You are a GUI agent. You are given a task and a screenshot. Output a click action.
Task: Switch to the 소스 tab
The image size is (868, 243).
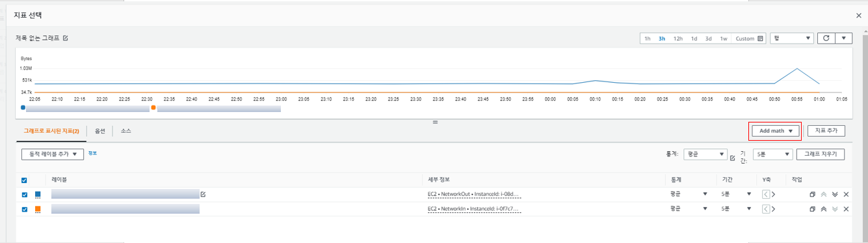[126, 131]
